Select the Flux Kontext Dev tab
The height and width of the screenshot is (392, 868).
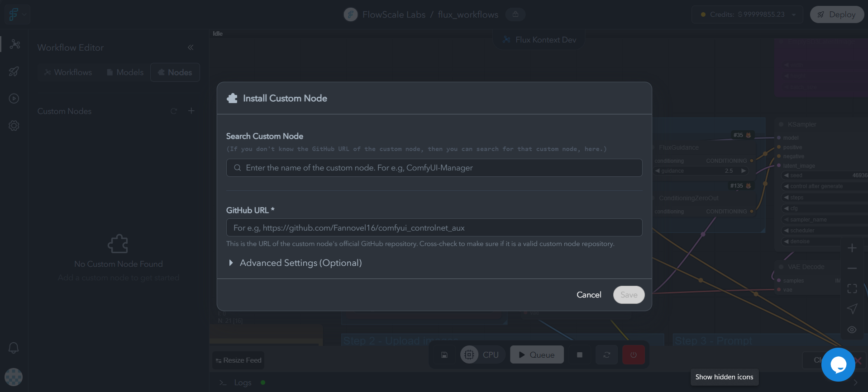pyautogui.click(x=539, y=40)
